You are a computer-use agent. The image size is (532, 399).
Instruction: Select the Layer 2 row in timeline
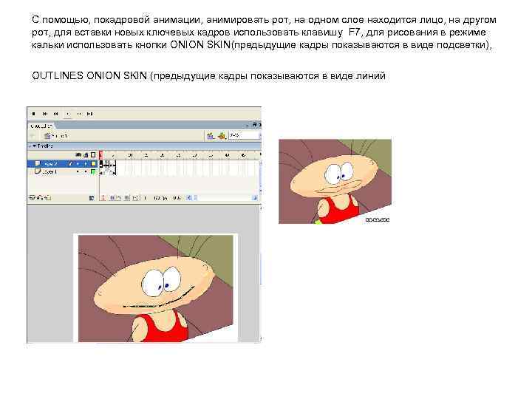[x=62, y=164]
